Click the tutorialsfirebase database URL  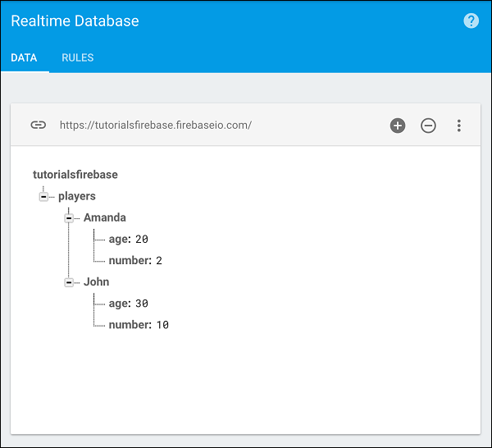155,126
